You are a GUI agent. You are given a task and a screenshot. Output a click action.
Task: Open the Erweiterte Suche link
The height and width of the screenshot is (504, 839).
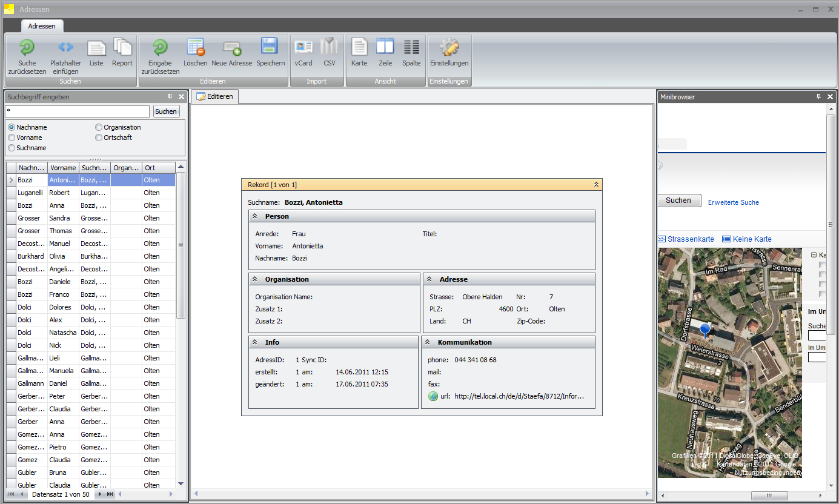[733, 202]
